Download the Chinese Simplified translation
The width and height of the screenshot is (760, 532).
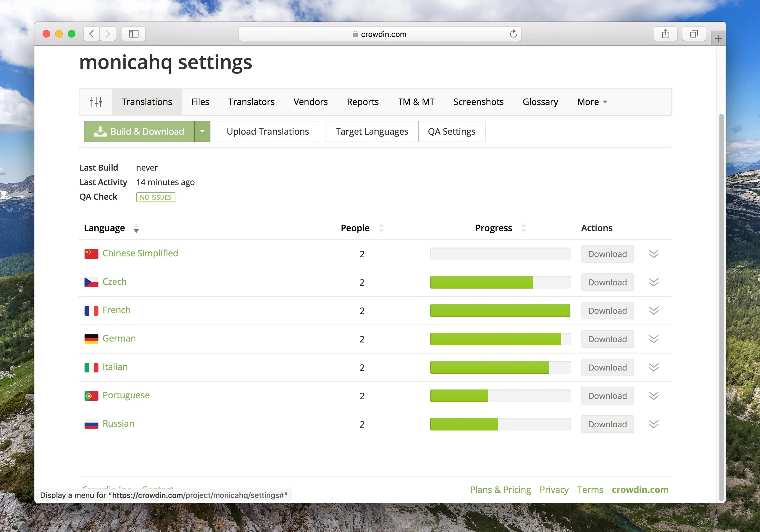click(x=608, y=254)
